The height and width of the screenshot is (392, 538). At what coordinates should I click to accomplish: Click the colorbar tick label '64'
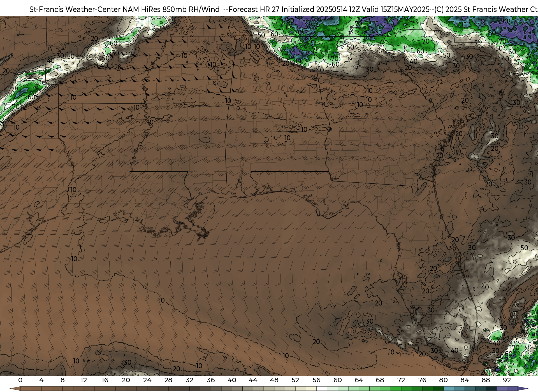coord(359,380)
